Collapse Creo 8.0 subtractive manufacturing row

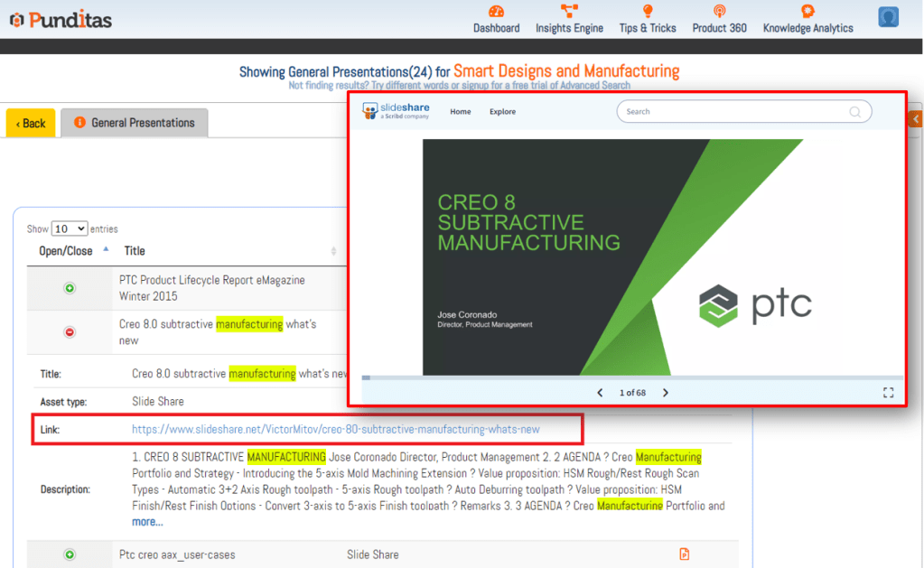pos(70,332)
